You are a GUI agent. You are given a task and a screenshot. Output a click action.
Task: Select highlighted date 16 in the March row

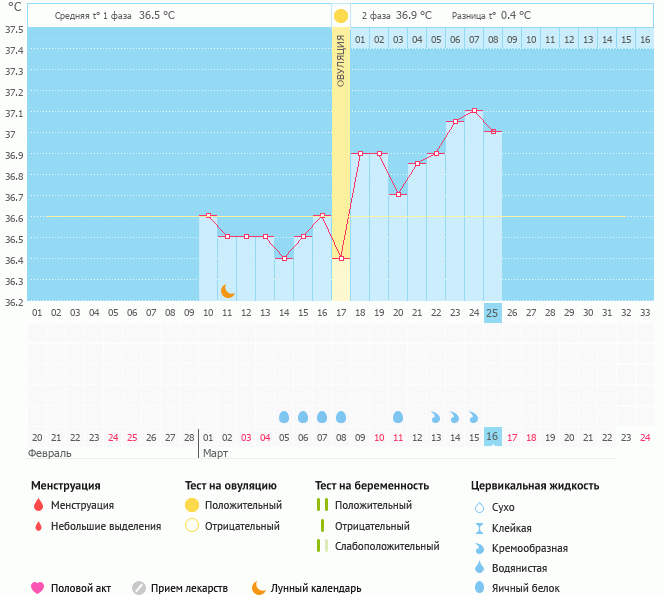click(492, 437)
